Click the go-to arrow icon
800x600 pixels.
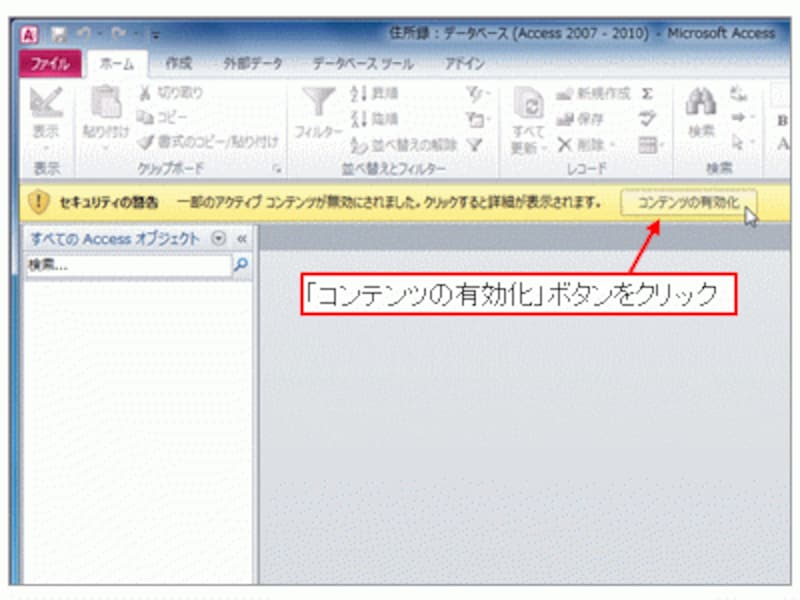[x=741, y=118]
